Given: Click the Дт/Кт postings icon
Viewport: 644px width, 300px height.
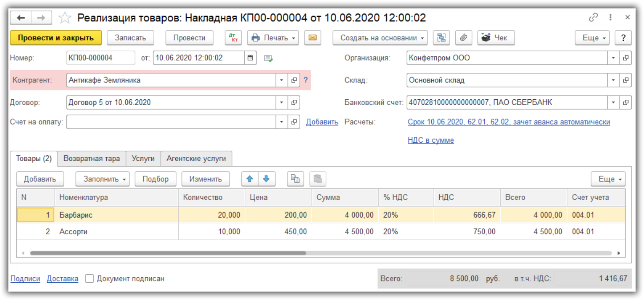Looking at the screenshot, I should pos(233,38).
